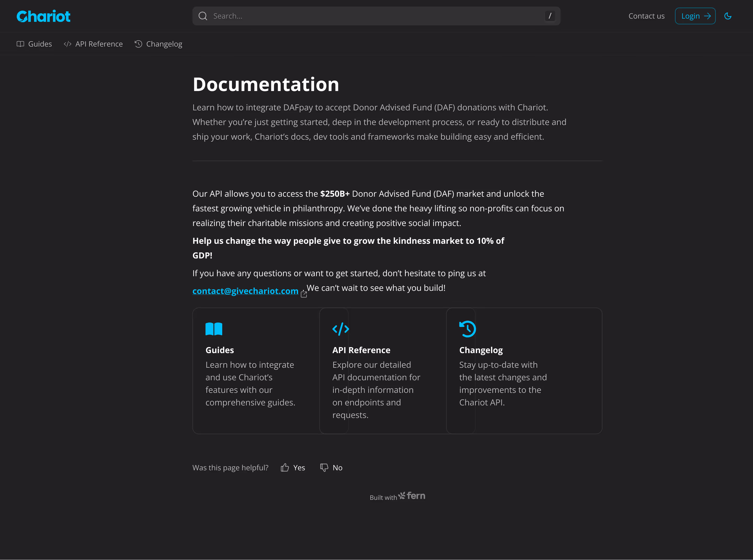Click the Contact us link
This screenshot has height=560, width=753.
coord(646,16)
